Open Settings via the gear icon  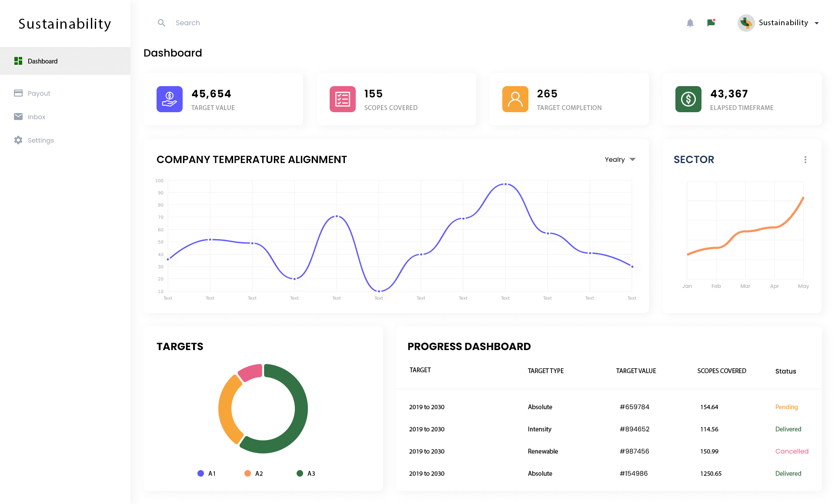tap(18, 140)
